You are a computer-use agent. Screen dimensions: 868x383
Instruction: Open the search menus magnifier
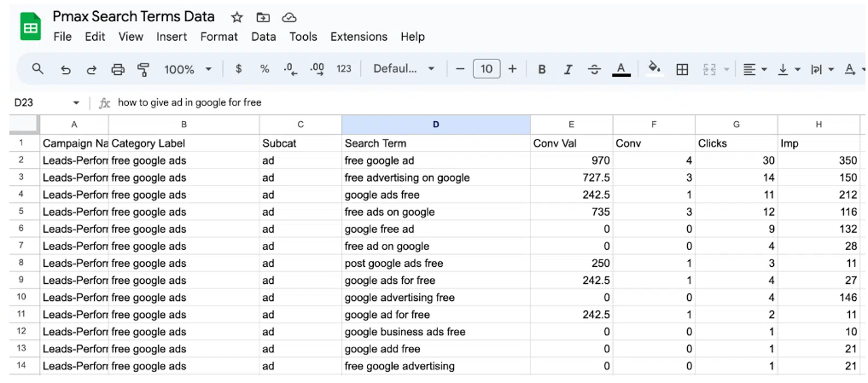tap(38, 69)
